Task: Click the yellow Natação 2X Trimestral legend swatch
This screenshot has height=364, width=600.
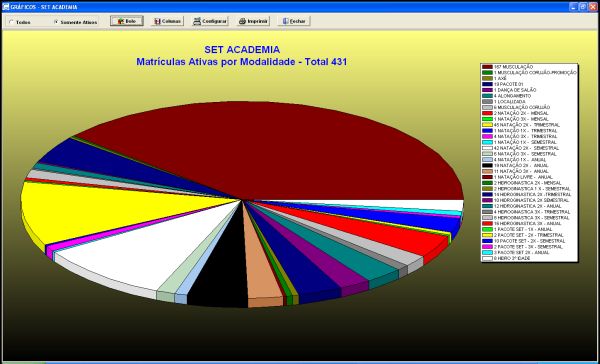Action: [487, 125]
